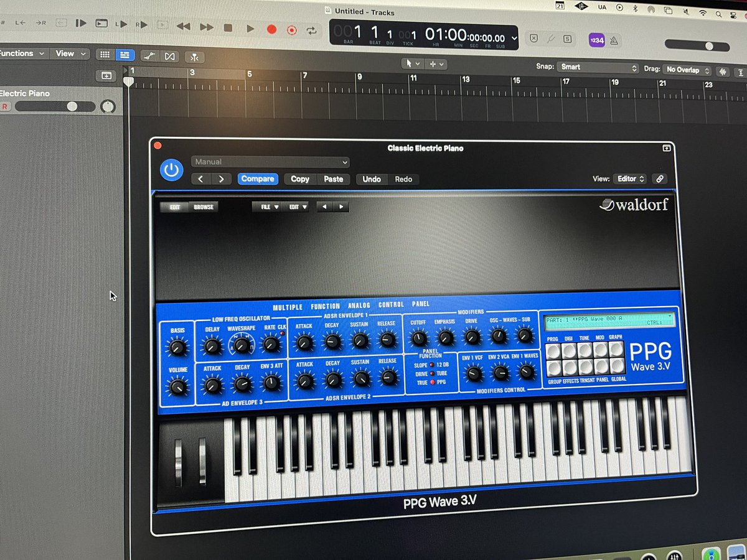Click the Stop button in the transport
This screenshot has height=560, width=747.
tap(228, 29)
